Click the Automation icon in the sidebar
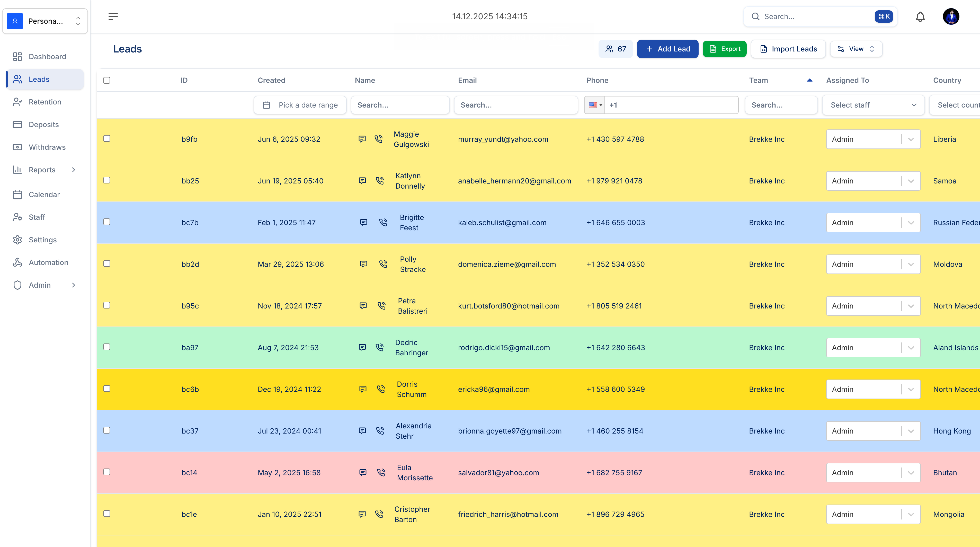 pos(17,262)
